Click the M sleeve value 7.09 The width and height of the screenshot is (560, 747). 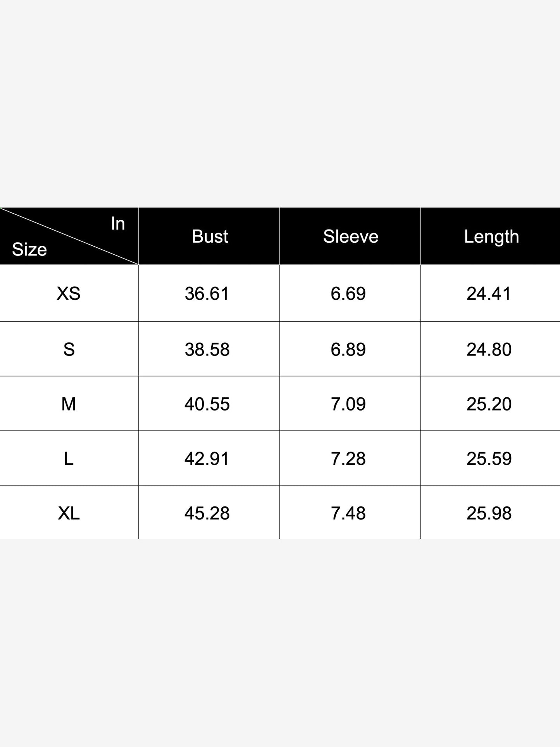tap(348, 404)
